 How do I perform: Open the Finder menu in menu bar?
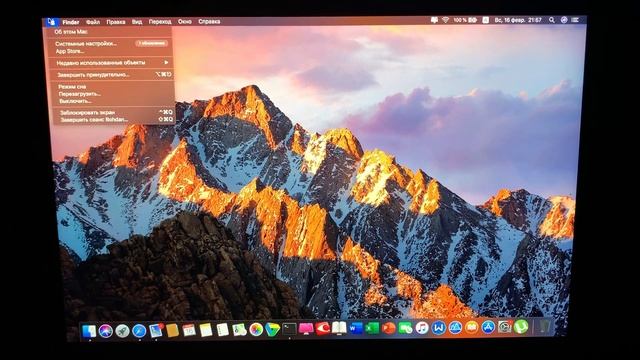(x=71, y=22)
